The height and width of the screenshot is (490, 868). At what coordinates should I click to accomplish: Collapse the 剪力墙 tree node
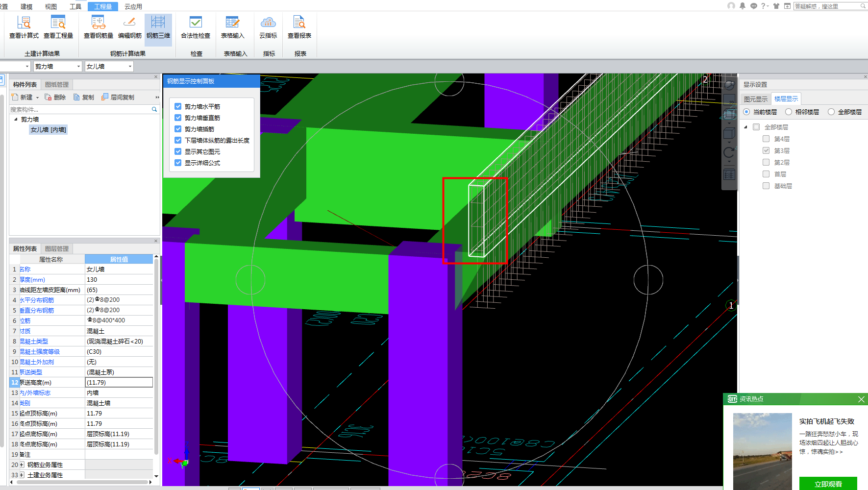16,119
